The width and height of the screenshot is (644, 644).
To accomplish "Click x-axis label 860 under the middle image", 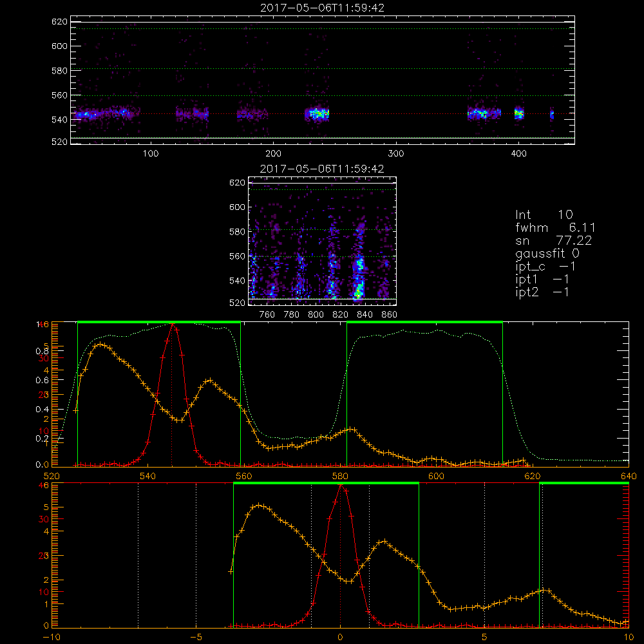I will click(389, 315).
